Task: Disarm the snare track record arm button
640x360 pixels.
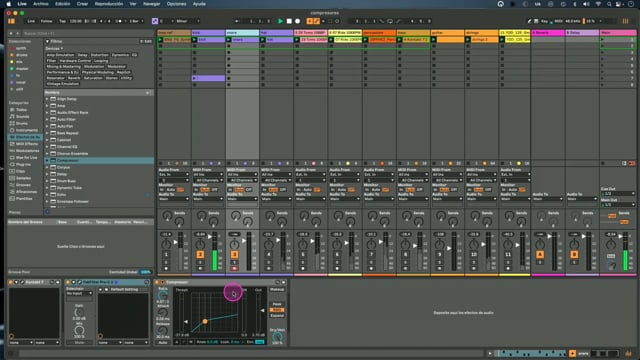Action: 234,269
